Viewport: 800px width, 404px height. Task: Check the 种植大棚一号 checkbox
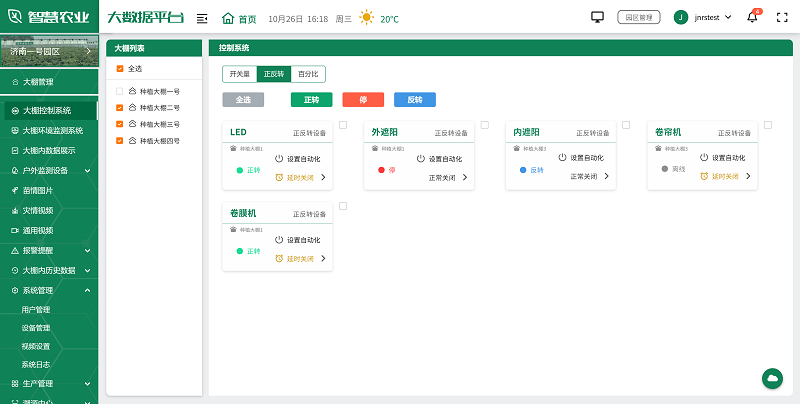[x=120, y=91]
